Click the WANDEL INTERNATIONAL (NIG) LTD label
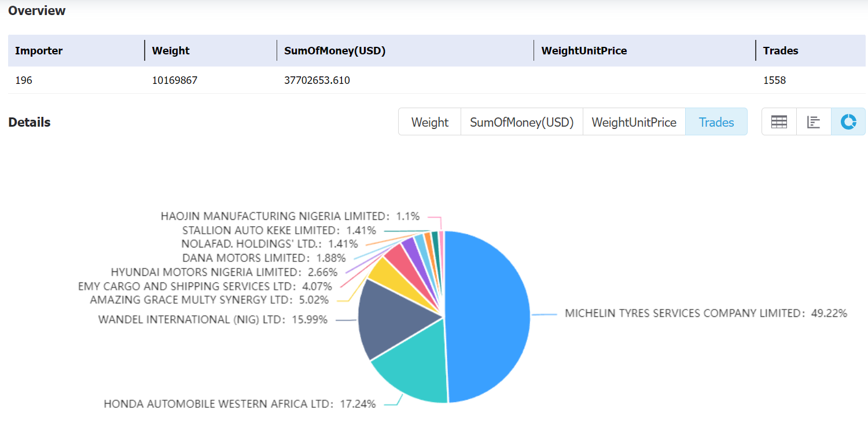Image resolution: width=868 pixels, height=435 pixels. [212, 319]
